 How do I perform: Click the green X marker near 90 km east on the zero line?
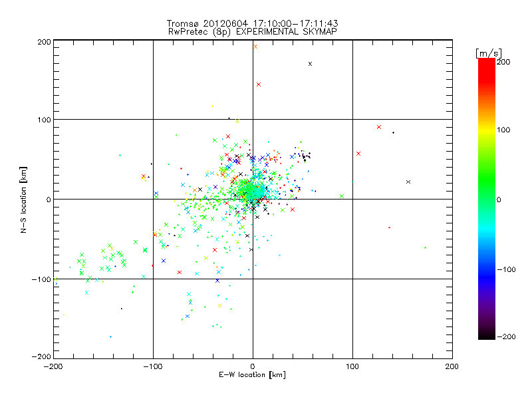point(342,196)
